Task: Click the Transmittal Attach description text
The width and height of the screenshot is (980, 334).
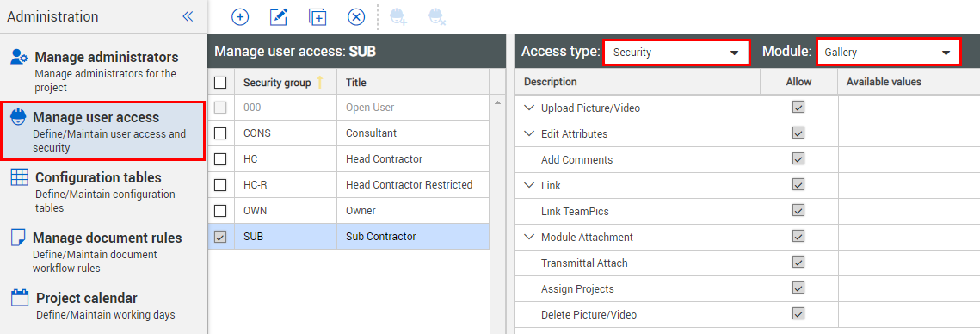Action: tap(584, 263)
